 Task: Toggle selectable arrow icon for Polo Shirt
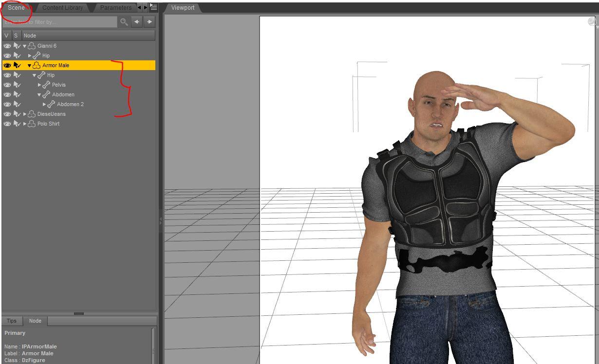17,124
